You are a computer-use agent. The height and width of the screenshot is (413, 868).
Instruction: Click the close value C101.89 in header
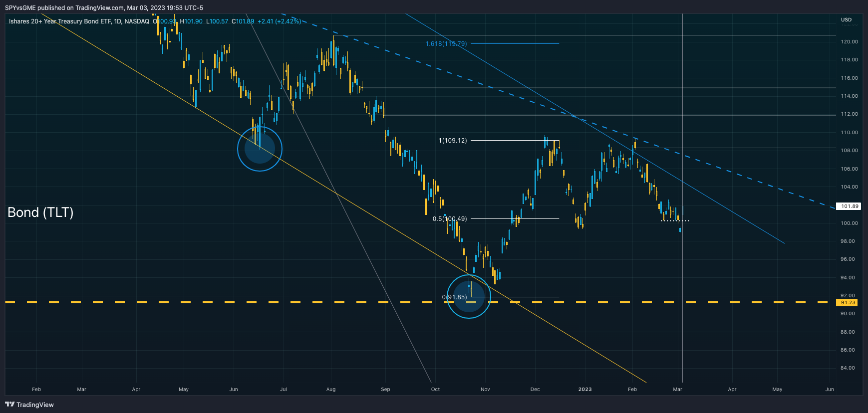[x=243, y=21]
